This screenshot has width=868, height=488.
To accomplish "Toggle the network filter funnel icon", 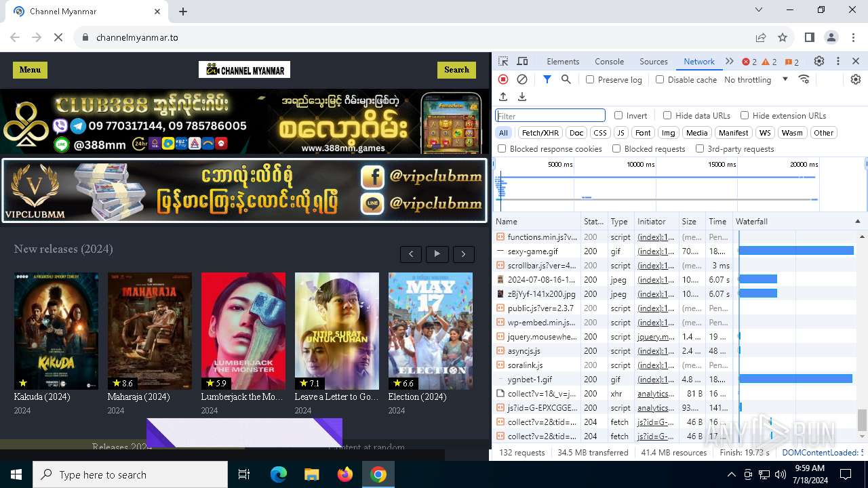I will coord(547,79).
